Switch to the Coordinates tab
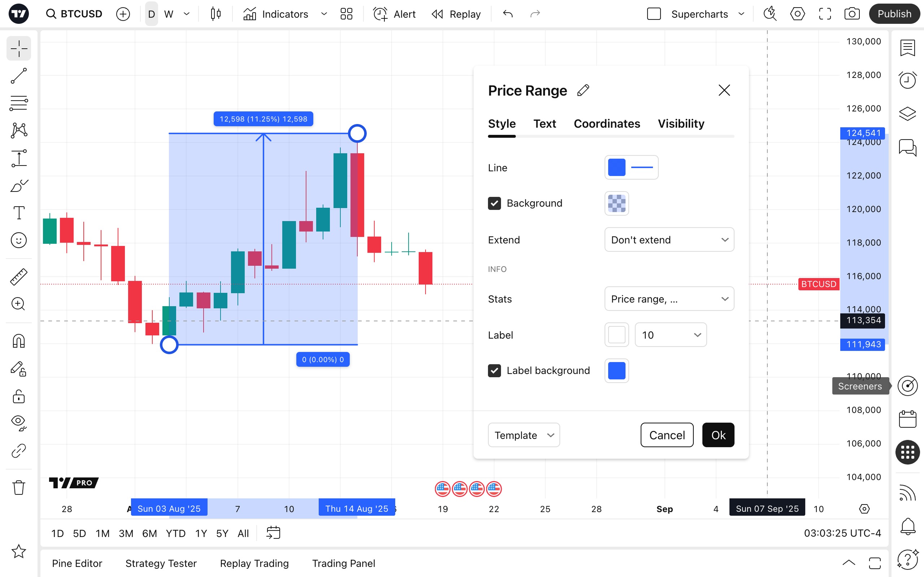 [607, 124]
